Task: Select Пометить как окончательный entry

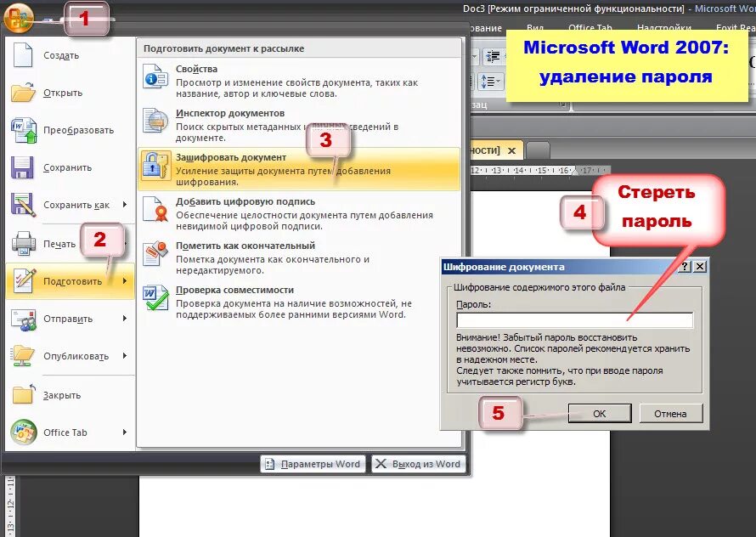Action: click(299, 257)
